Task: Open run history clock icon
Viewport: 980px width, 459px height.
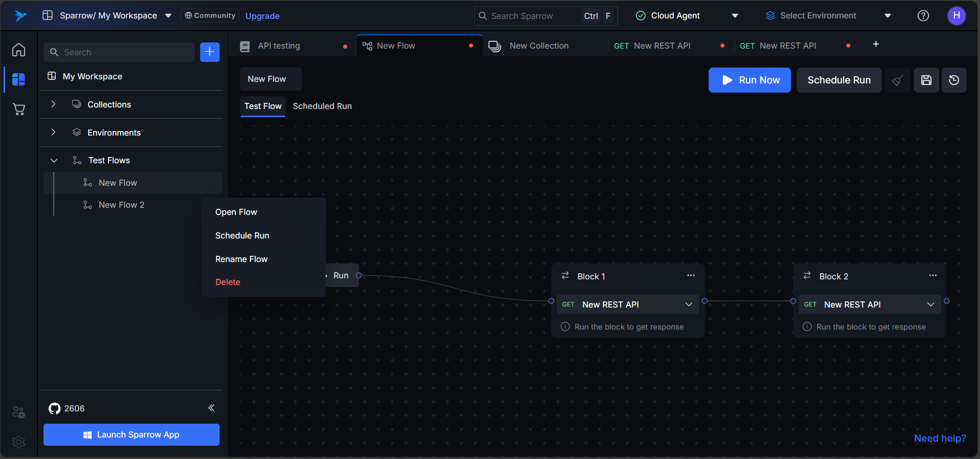Action: coord(954,80)
